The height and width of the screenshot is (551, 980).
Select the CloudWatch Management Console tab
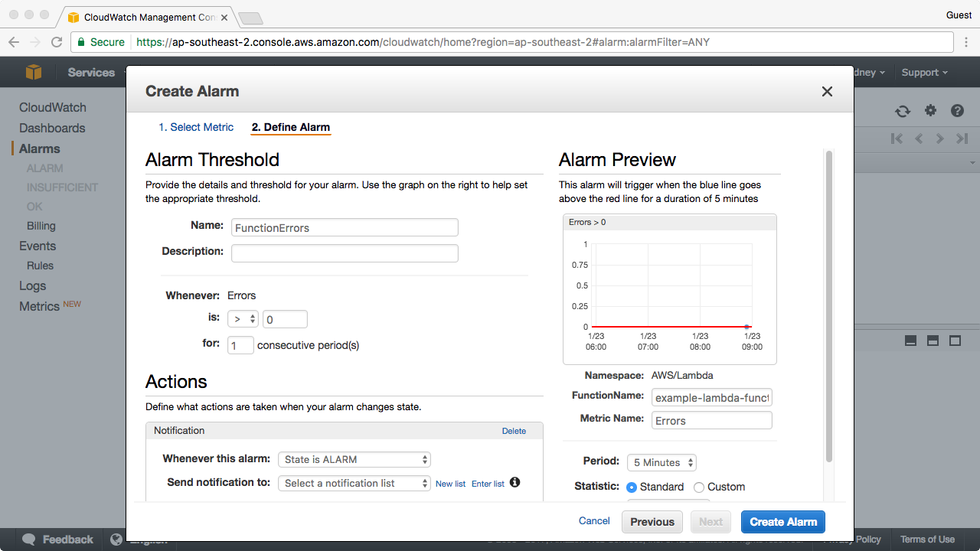pos(149,17)
